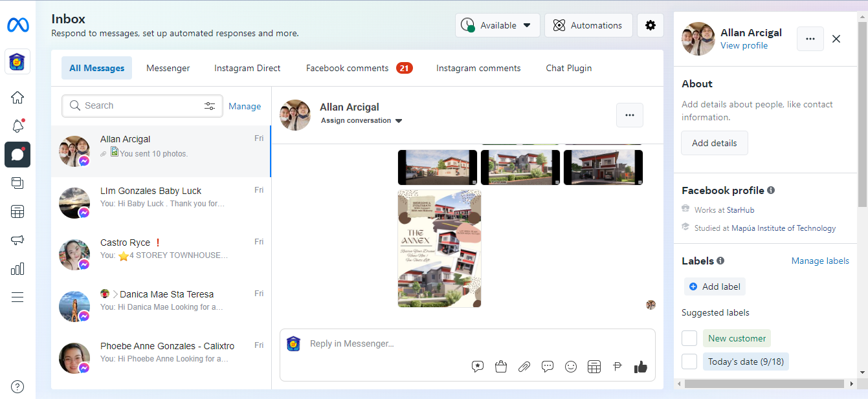Switch to Instagram Direct tab

247,68
